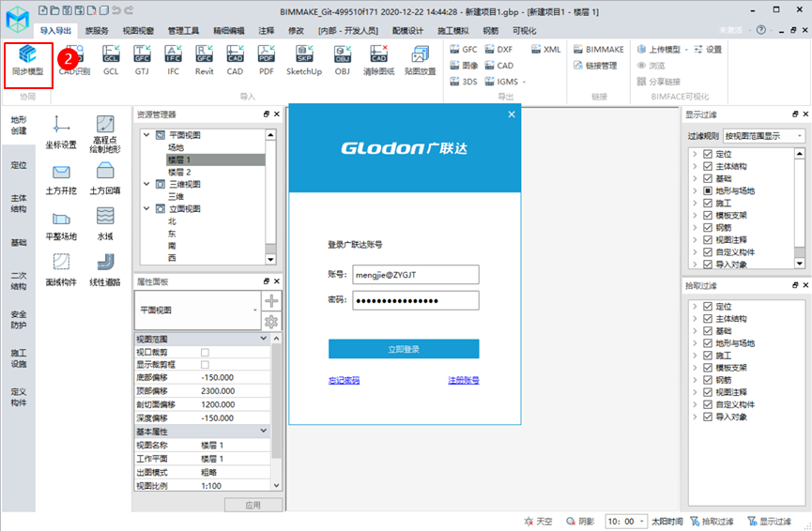Open the GCL import tool

(x=111, y=61)
